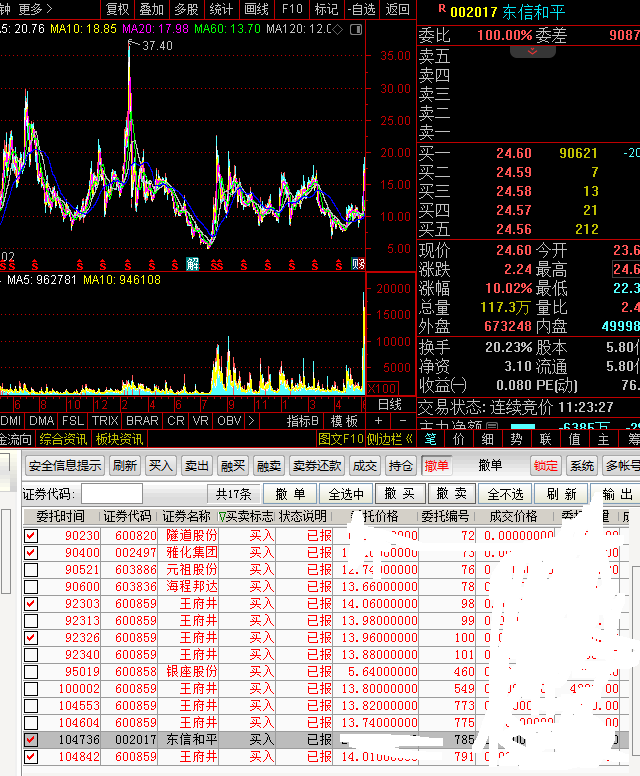This screenshot has width=640, height=776.
Task: Open the 更多 menu at top left
Action: pyautogui.click(x=35, y=9)
